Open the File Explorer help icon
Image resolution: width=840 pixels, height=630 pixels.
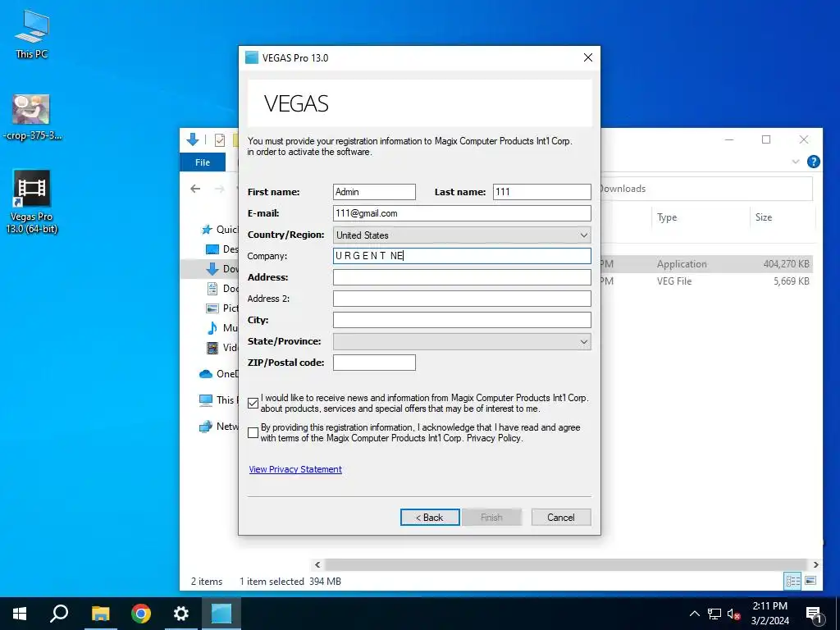813,162
